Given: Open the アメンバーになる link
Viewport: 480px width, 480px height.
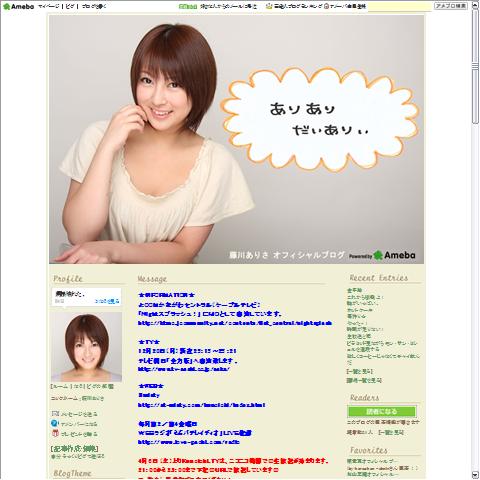Looking at the screenshot, I should 79,424.
